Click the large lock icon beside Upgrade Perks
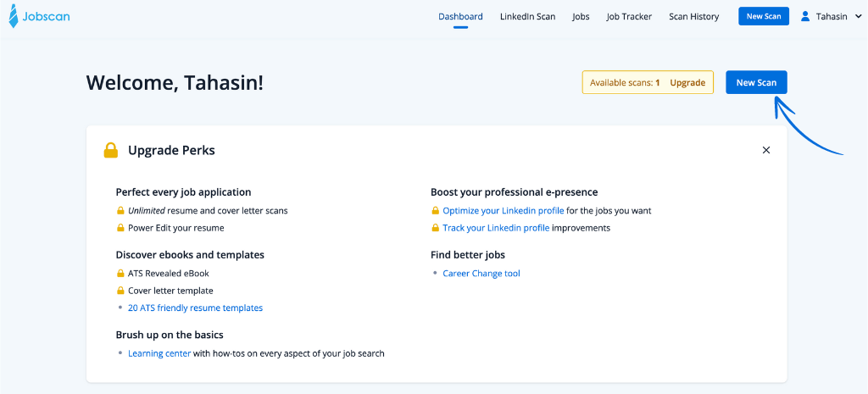The height and width of the screenshot is (394, 868). (x=111, y=150)
